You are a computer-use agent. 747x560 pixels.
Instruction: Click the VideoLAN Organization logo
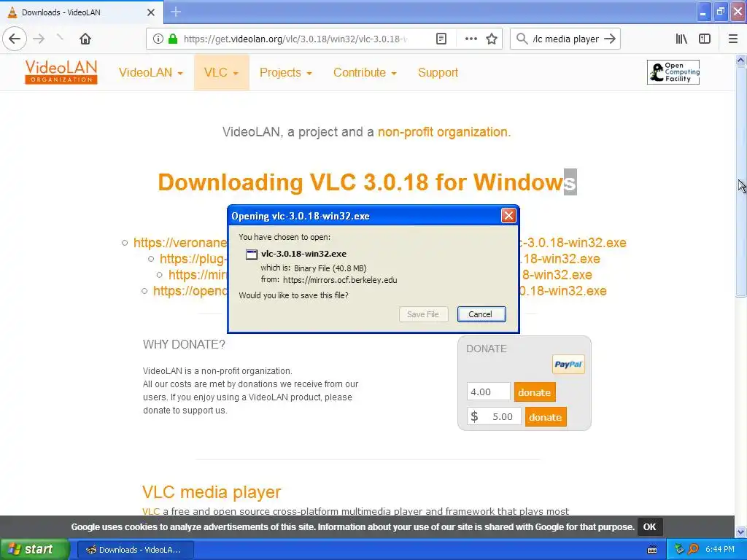click(x=61, y=72)
